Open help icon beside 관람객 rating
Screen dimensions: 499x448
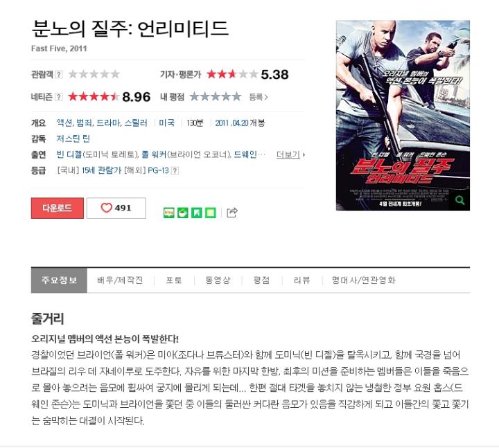coord(58,74)
